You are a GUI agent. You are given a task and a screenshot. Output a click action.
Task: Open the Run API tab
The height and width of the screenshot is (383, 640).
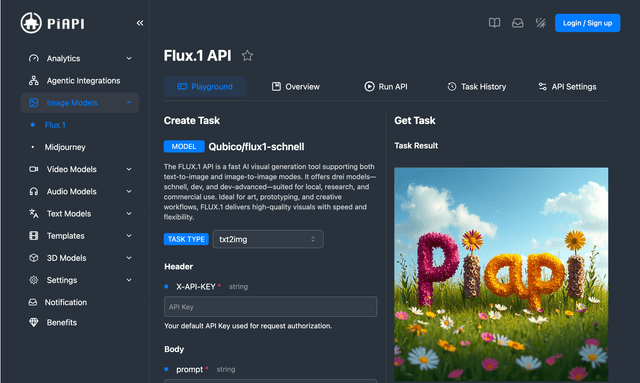(x=386, y=87)
